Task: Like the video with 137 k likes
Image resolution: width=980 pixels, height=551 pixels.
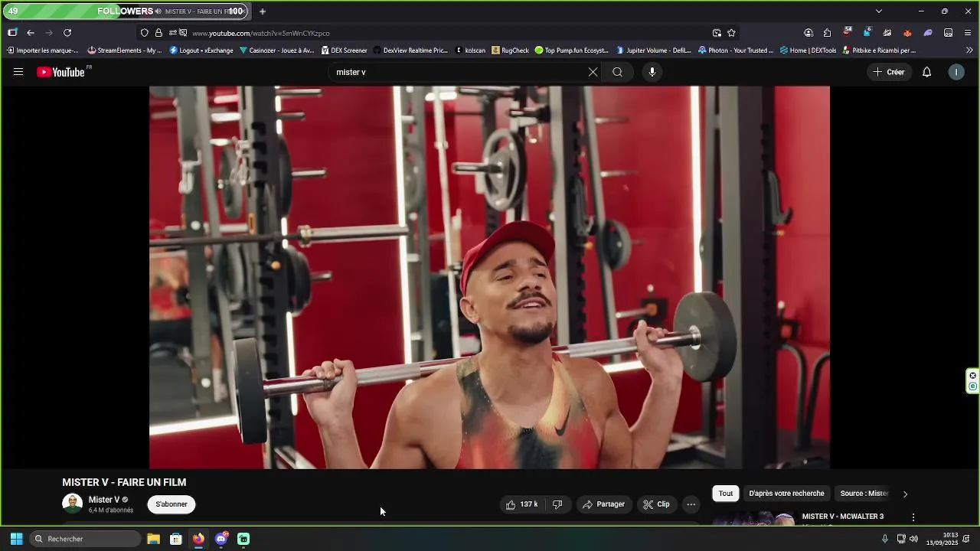Action: pyautogui.click(x=521, y=504)
